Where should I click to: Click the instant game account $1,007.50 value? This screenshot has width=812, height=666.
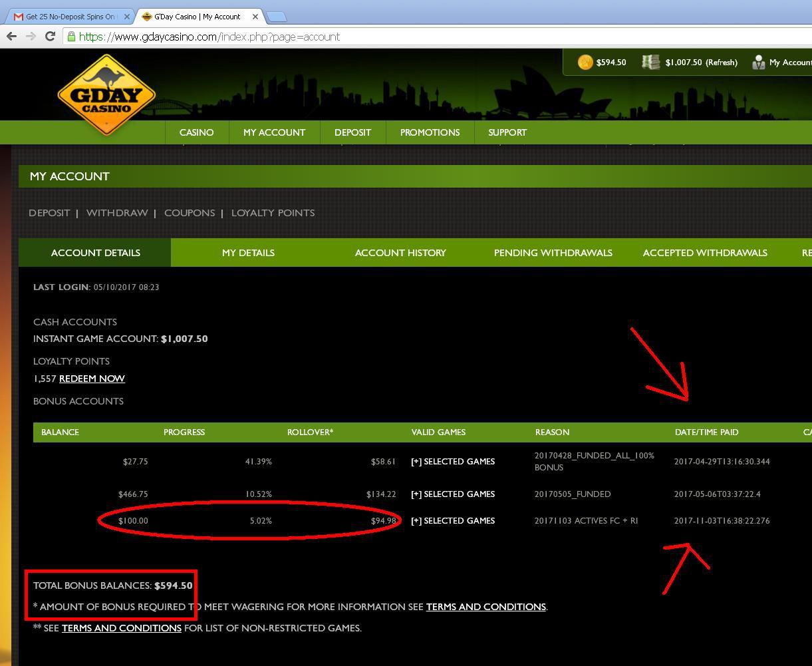184,339
